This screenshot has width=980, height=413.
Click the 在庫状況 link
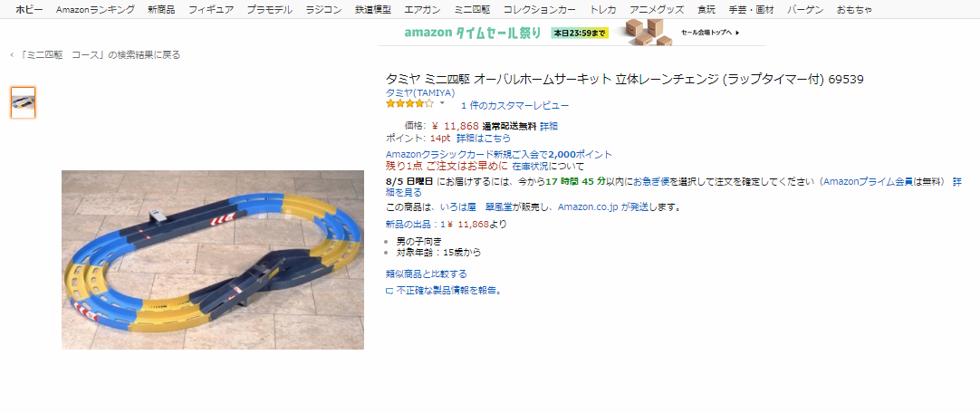pos(530,167)
